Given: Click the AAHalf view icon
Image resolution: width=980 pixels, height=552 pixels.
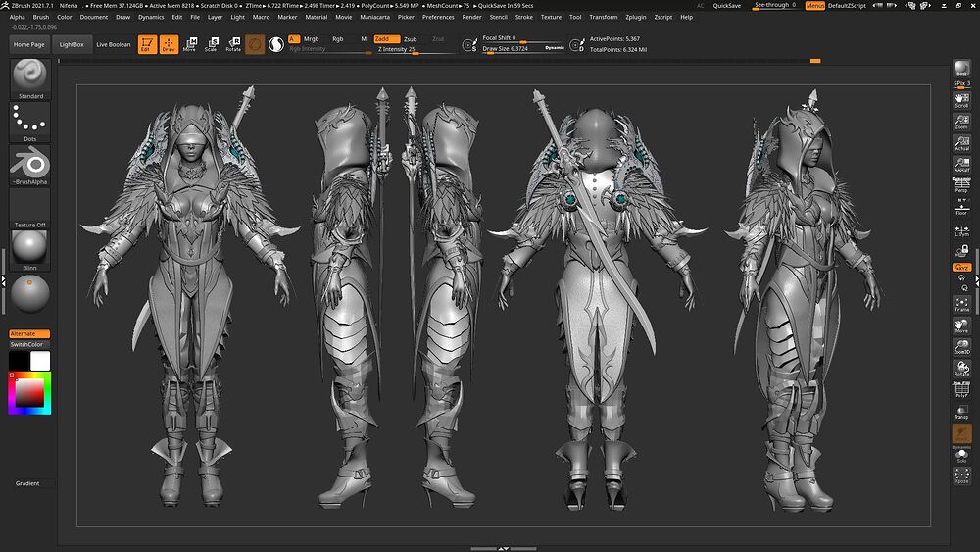Looking at the screenshot, I should 962,165.
